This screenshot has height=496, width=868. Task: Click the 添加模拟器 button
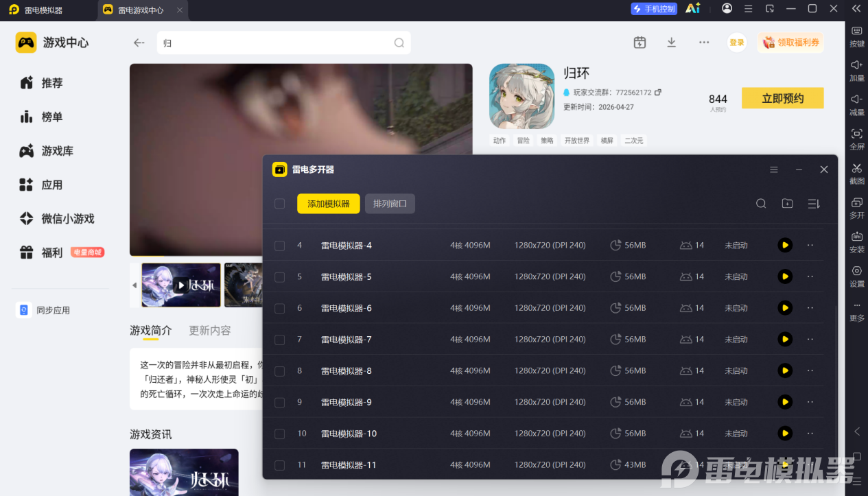pyautogui.click(x=329, y=204)
